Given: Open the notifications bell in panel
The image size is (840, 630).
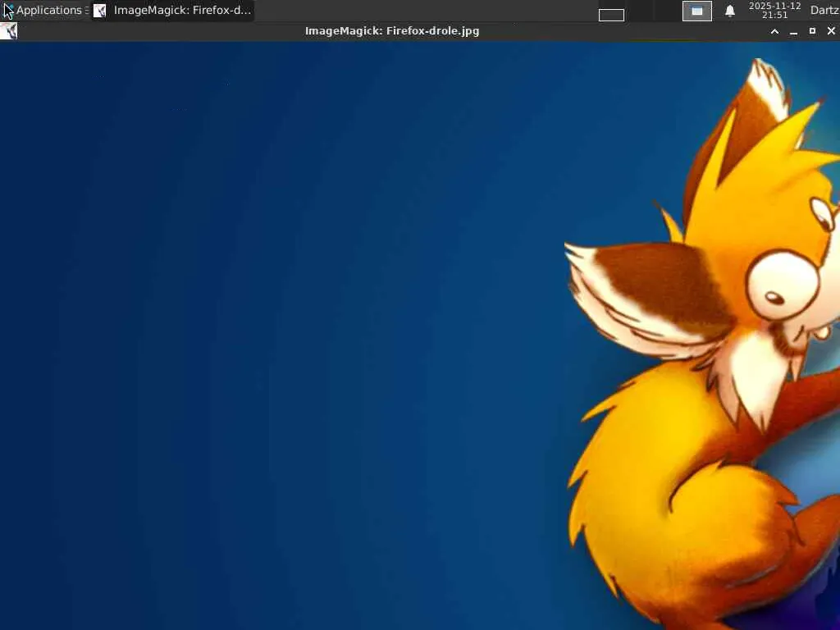Looking at the screenshot, I should pyautogui.click(x=729, y=11).
